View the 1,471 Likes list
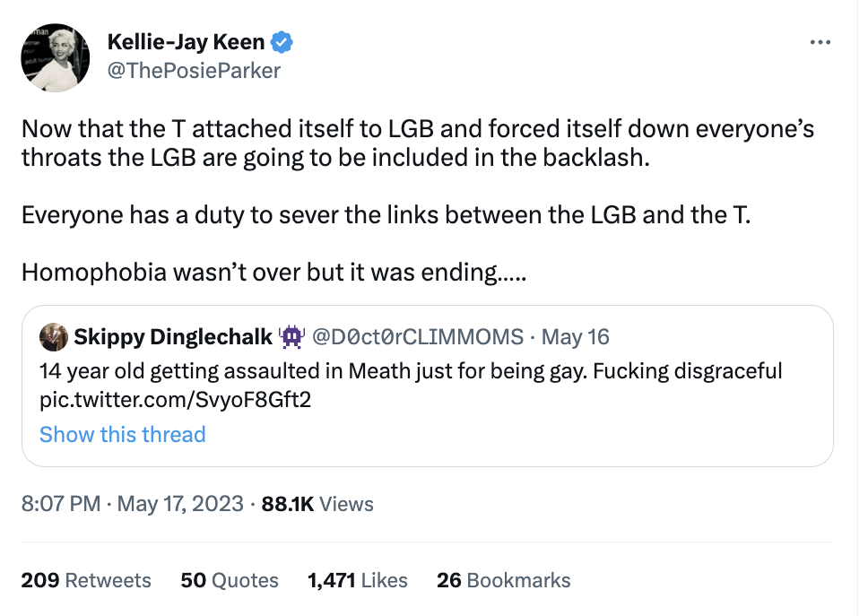The width and height of the screenshot is (868, 616). [x=357, y=580]
